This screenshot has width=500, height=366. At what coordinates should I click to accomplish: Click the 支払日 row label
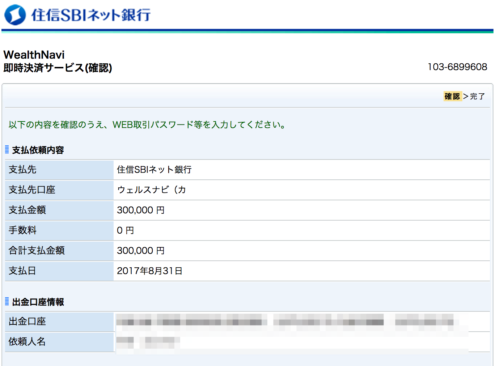tap(22, 271)
